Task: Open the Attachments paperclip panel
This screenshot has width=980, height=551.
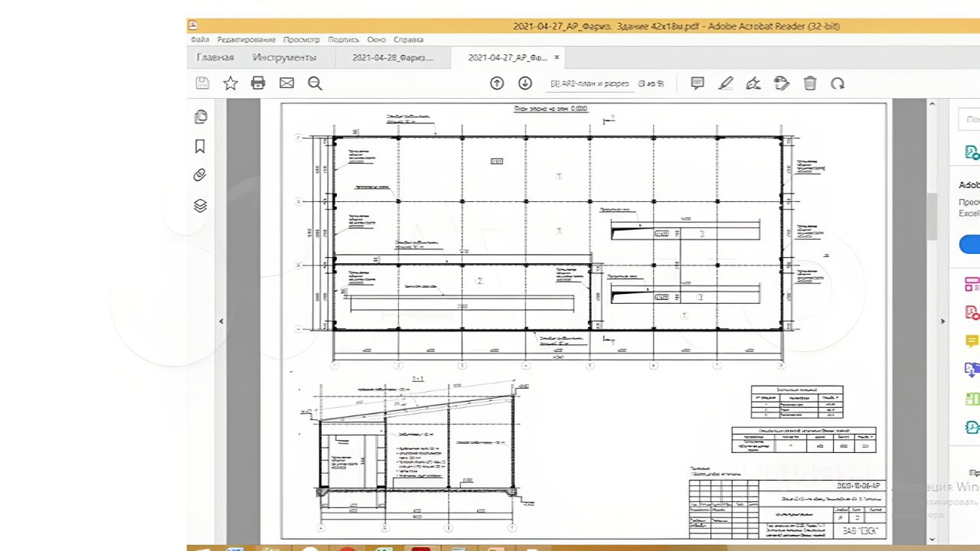Action: tap(200, 175)
